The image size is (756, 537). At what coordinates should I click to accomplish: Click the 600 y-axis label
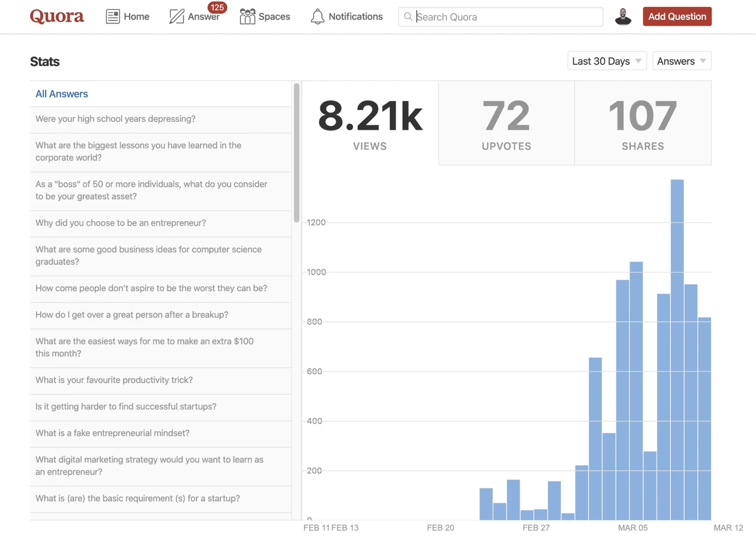pos(314,371)
